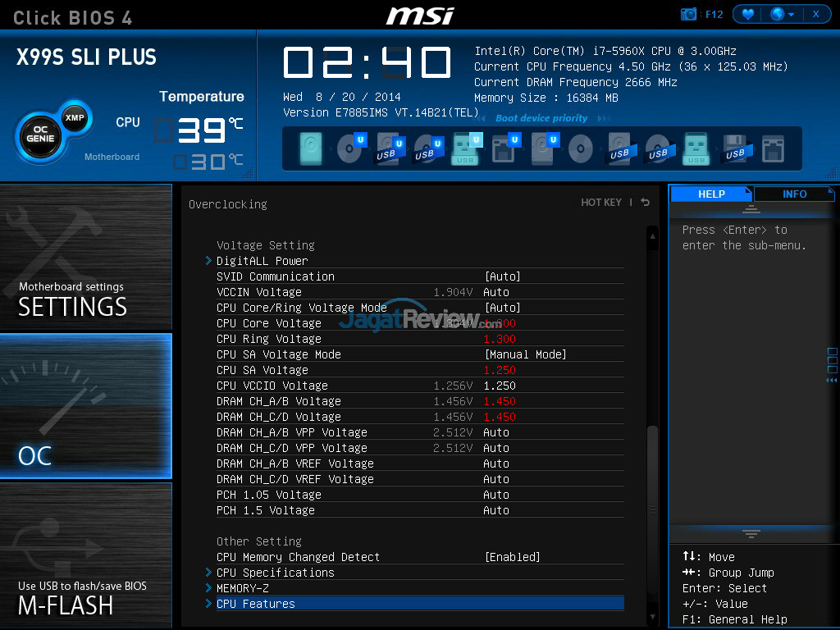Image resolution: width=840 pixels, height=630 pixels.
Task: Click the language globe icon
Action: 777,14
